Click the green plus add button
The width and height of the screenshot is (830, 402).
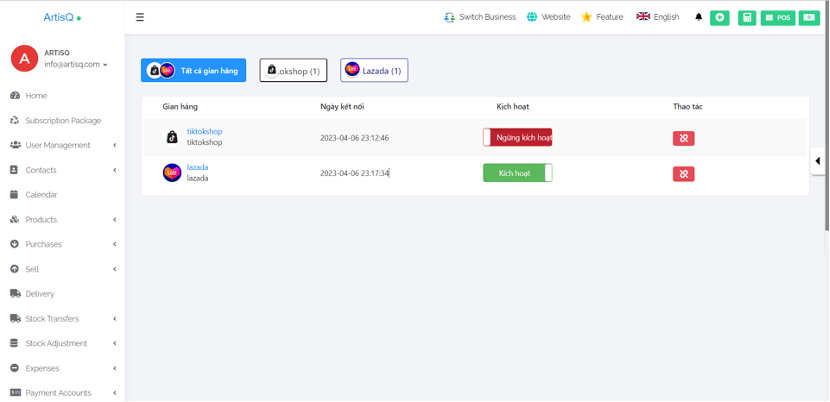719,17
